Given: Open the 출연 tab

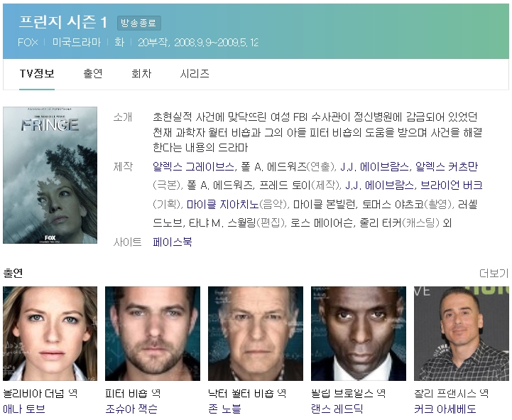Looking at the screenshot, I should click(93, 73).
